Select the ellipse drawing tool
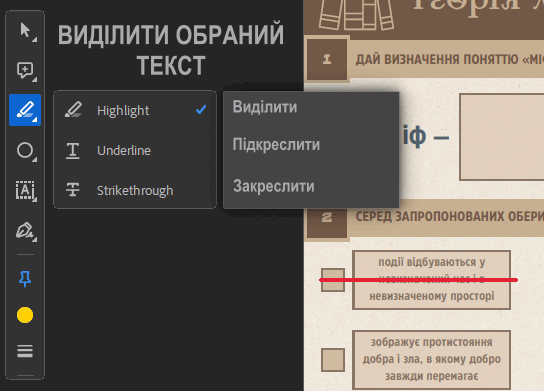The width and height of the screenshot is (544, 391). 25,150
